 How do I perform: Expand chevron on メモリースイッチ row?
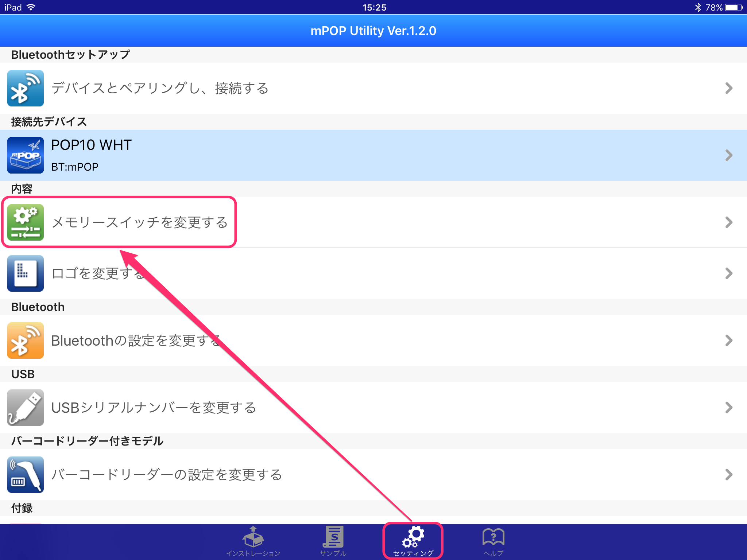pyautogui.click(x=728, y=222)
